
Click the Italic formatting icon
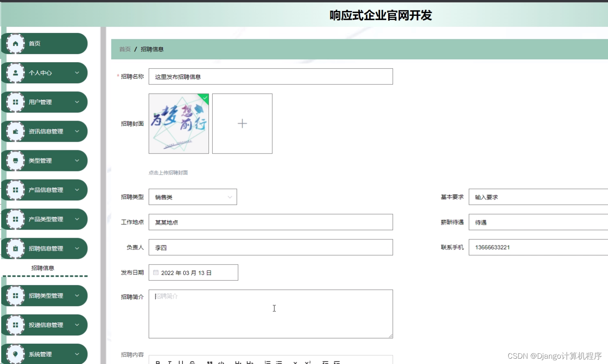pos(170,362)
